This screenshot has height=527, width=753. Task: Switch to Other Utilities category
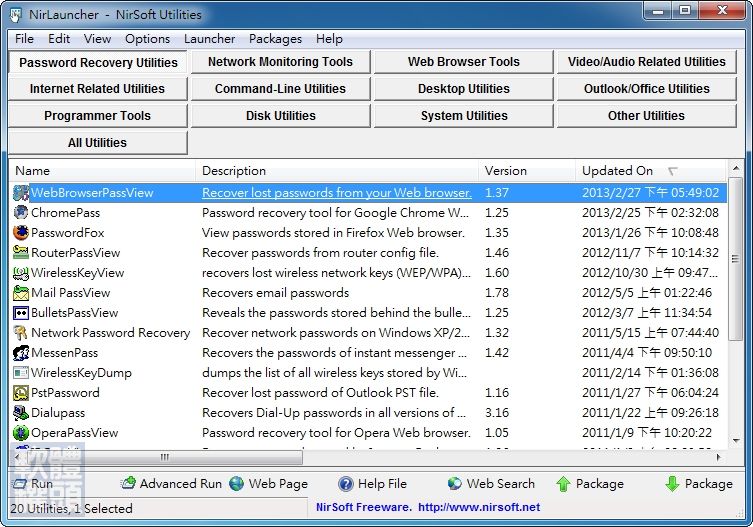point(646,116)
